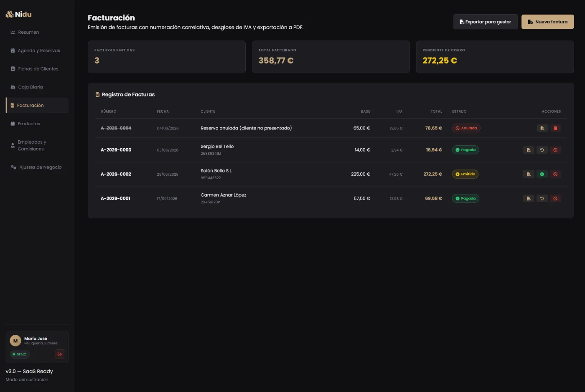
Task: Download PDF of invoice A-2026-0003
Action: pyautogui.click(x=529, y=150)
